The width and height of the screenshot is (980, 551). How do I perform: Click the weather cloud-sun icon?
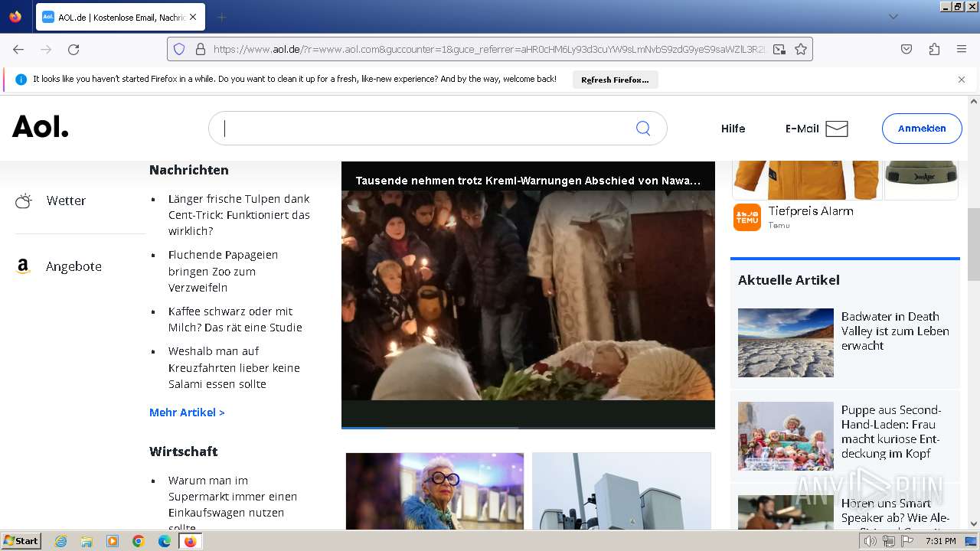click(x=24, y=201)
